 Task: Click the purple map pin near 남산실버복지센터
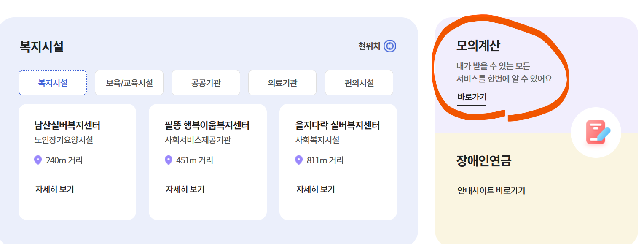point(38,160)
